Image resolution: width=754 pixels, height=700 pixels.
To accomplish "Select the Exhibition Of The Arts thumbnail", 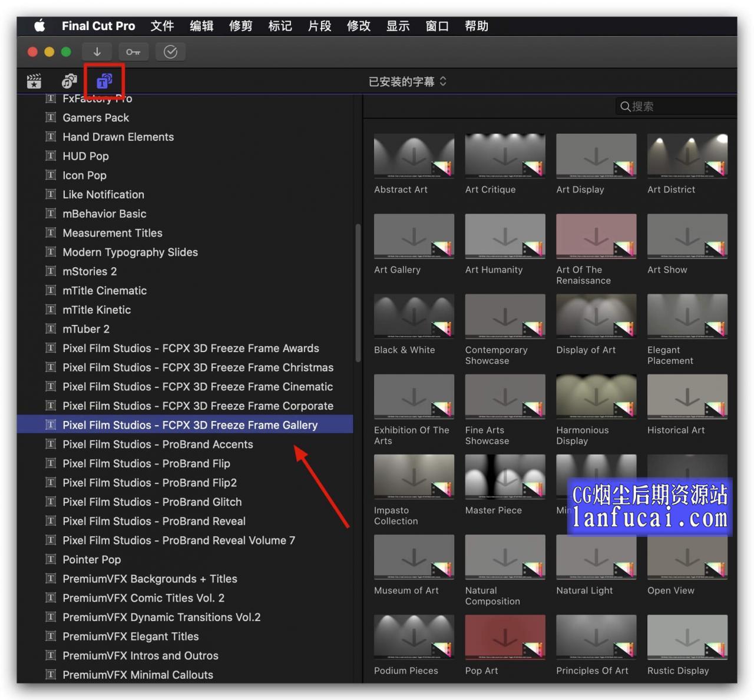I will tap(414, 396).
